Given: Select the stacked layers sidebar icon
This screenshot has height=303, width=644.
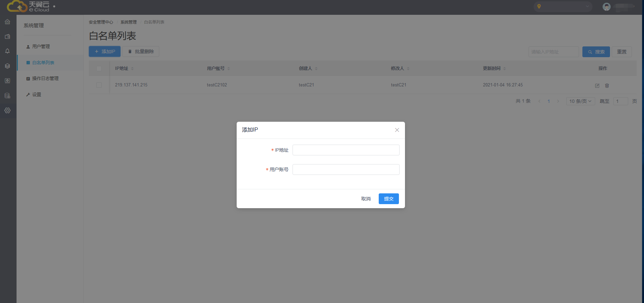Looking at the screenshot, I should click(7, 66).
